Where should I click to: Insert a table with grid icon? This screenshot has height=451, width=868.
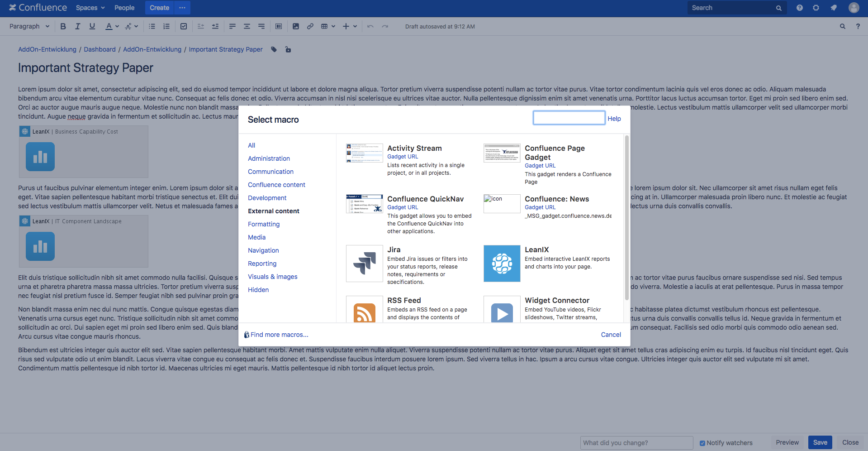pyautogui.click(x=324, y=26)
